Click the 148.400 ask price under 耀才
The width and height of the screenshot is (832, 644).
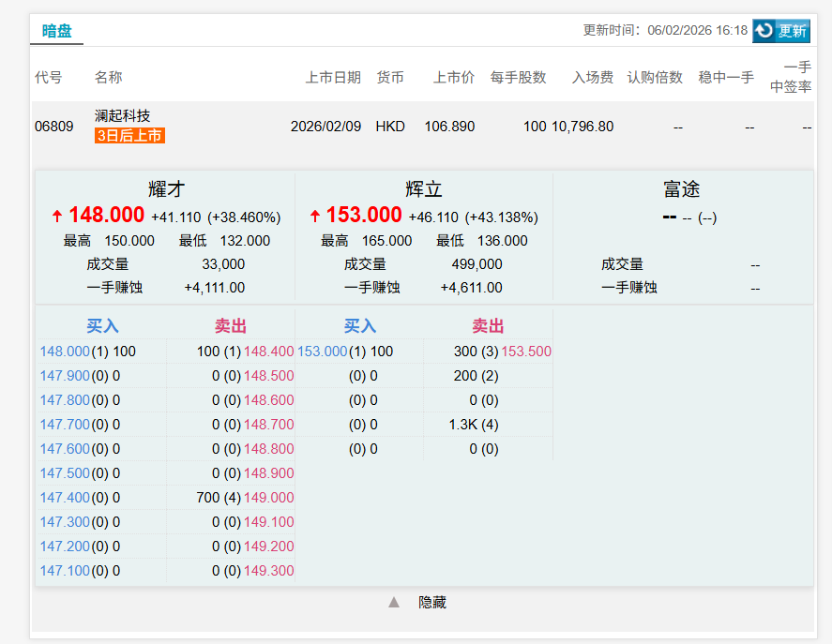pyautogui.click(x=268, y=352)
